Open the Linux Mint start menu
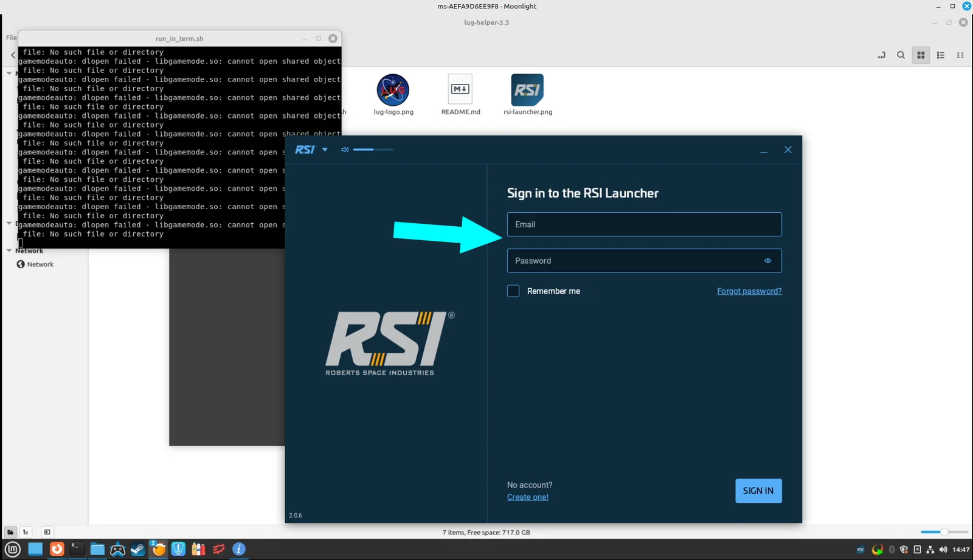This screenshot has height=560, width=973. (x=13, y=549)
